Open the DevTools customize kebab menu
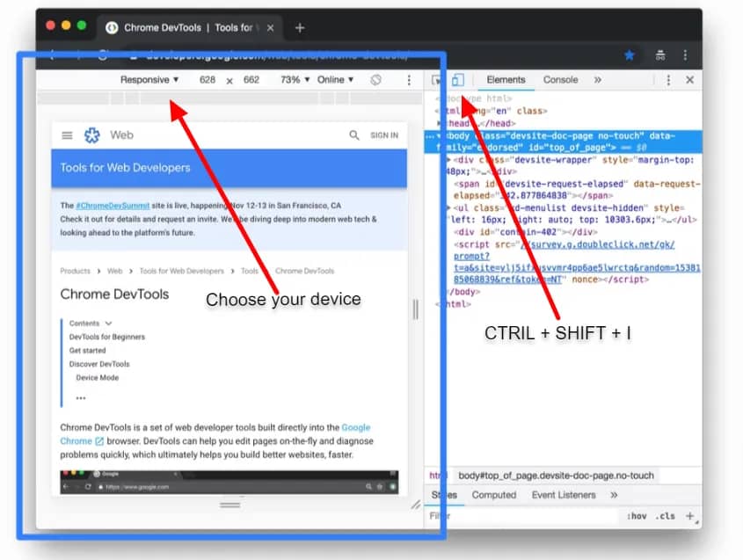 668,80
